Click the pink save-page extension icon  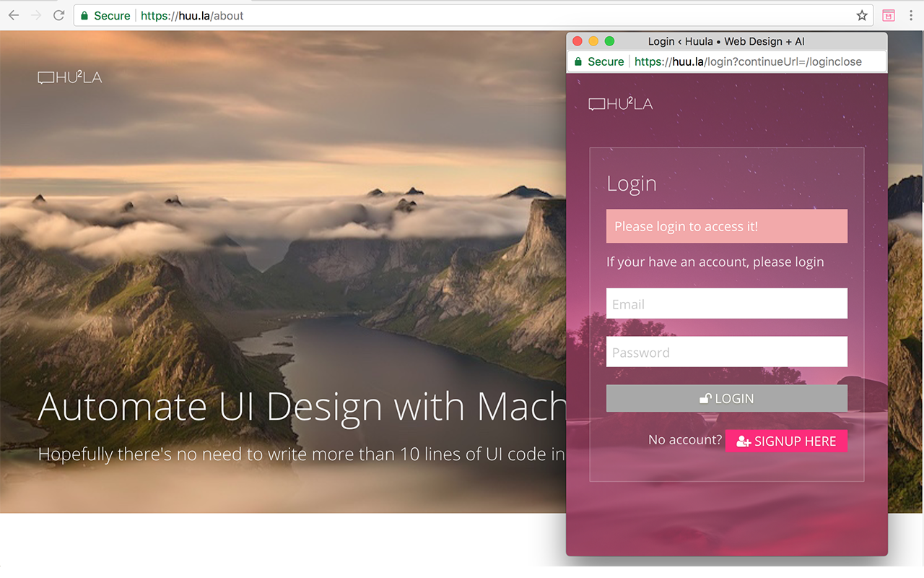888,14
